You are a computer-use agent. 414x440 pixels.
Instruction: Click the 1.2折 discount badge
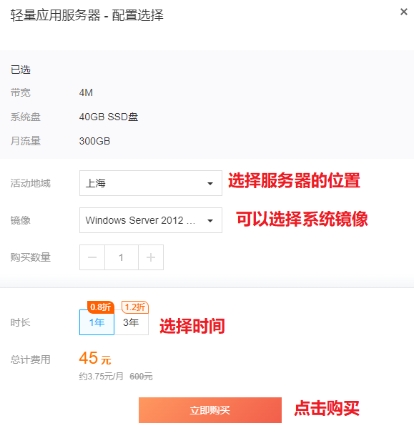point(135,307)
